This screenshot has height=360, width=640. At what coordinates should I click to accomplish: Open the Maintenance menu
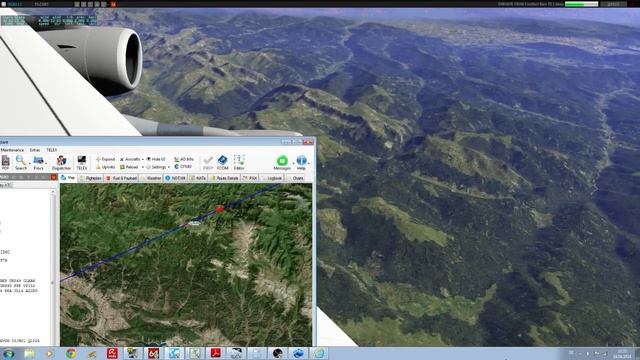click(x=12, y=150)
